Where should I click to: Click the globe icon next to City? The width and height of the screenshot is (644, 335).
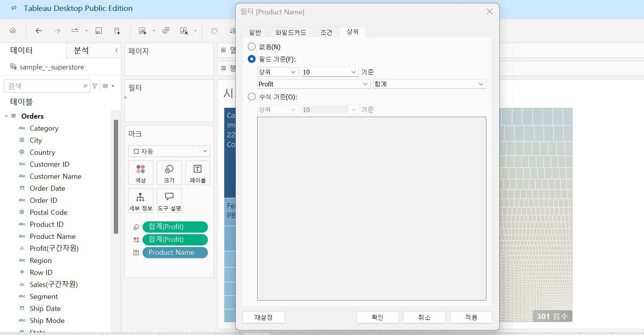click(22, 140)
